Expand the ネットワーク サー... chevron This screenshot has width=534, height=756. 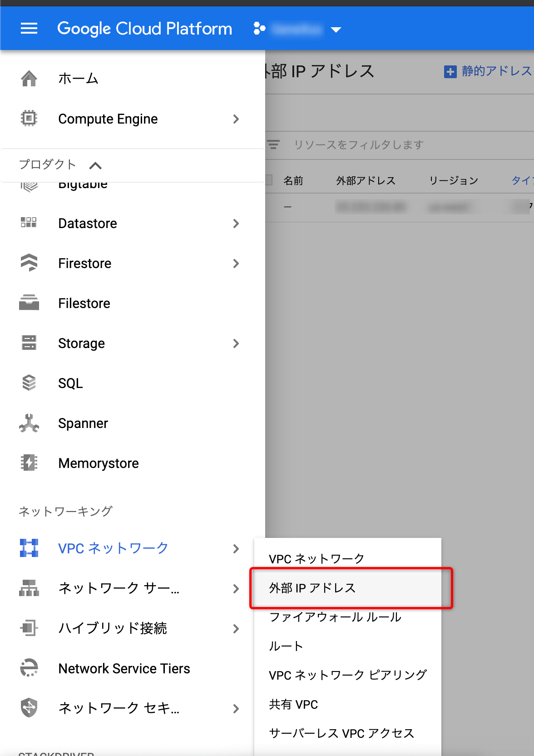[236, 589]
